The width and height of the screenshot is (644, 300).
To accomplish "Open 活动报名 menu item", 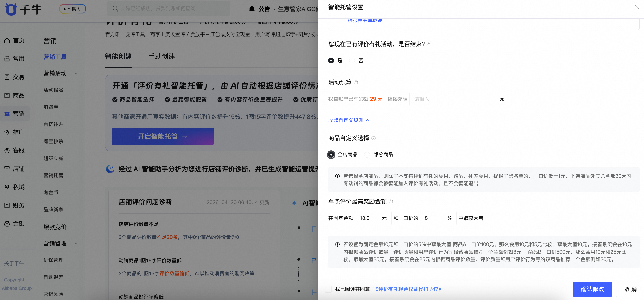I will [x=53, y=90].
